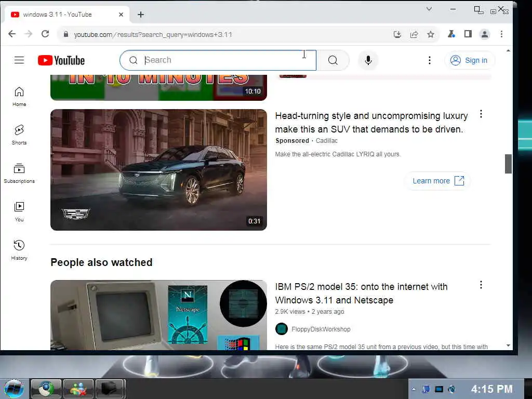Click the scrollbar up arrow
This screenshot has height=399, width=532.
pos(508,50)
